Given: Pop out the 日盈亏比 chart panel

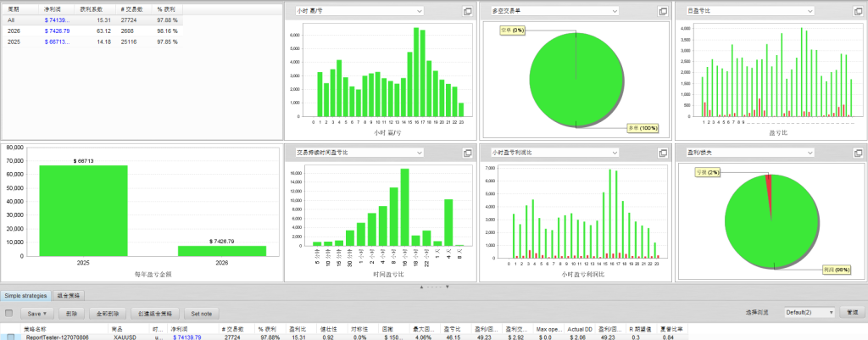Looking at the screenshot, I should [856, 11].
